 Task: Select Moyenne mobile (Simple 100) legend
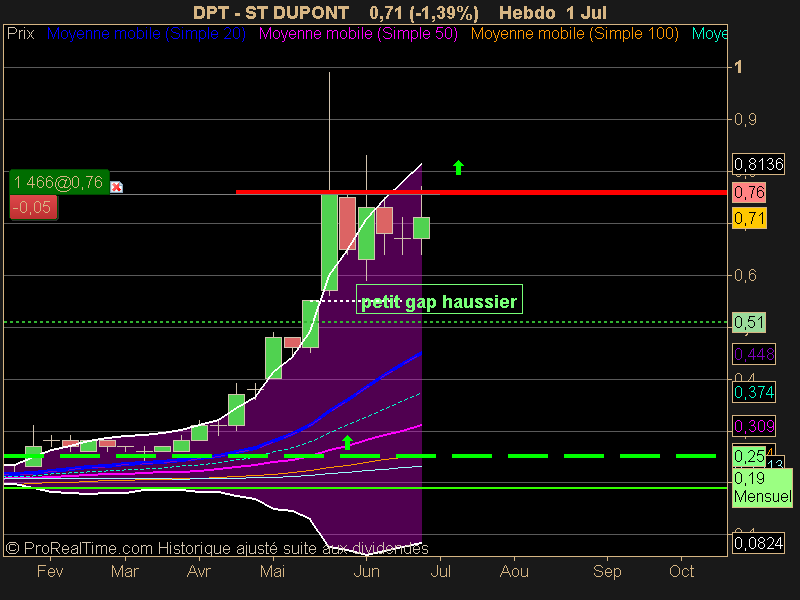(x=574, y=34)
